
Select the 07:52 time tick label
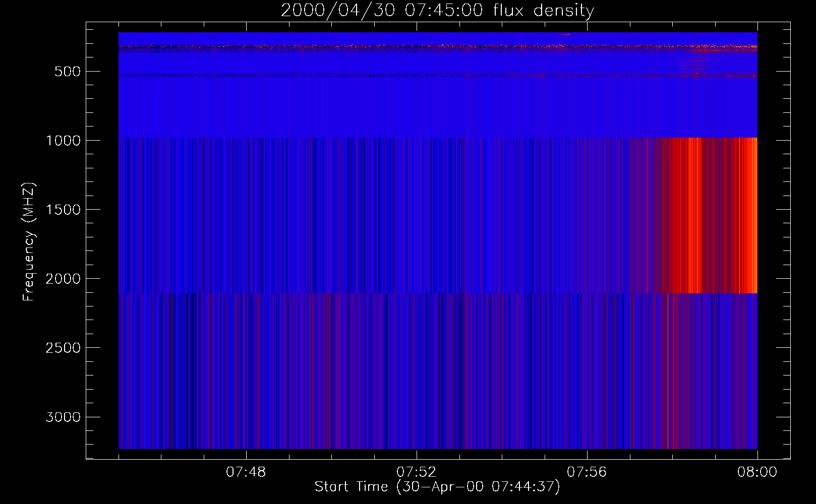tap(416, 472)
